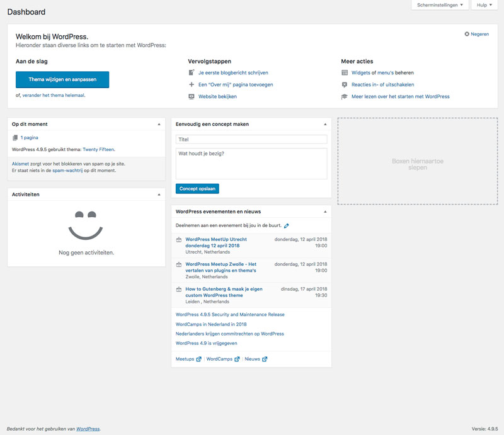This screenshot has height=435, width=504.
Task: Open the 1 pagina link
Action: pos(29,137)
